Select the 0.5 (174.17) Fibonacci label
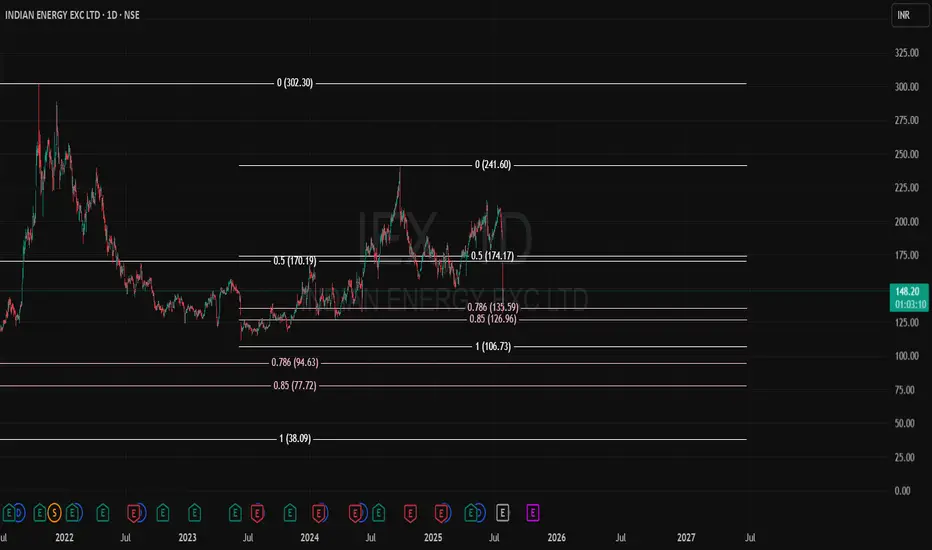This screenshot has width=932, height=550. 492,256
